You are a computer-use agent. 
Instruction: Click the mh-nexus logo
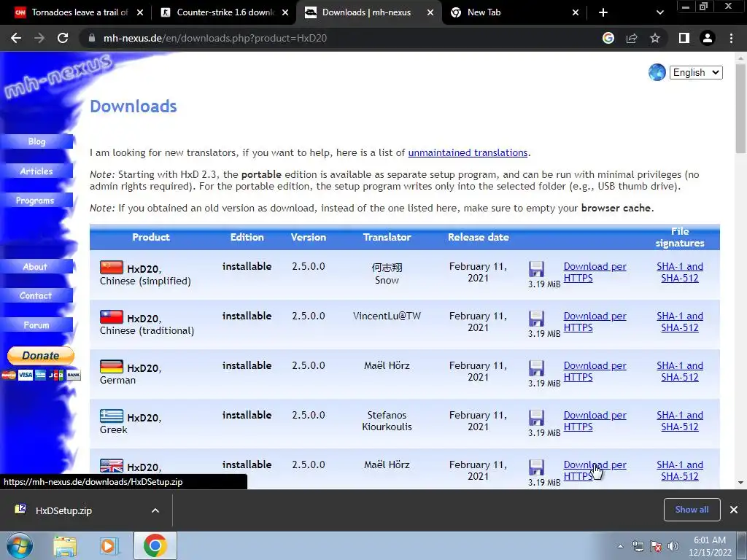click(57, 75)
